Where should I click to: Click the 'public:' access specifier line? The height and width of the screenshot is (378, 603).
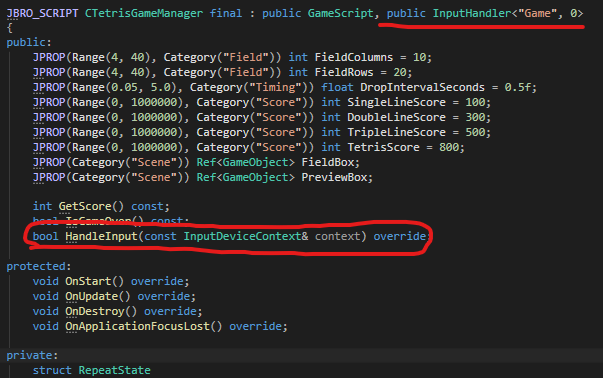[x=29, y=42]
